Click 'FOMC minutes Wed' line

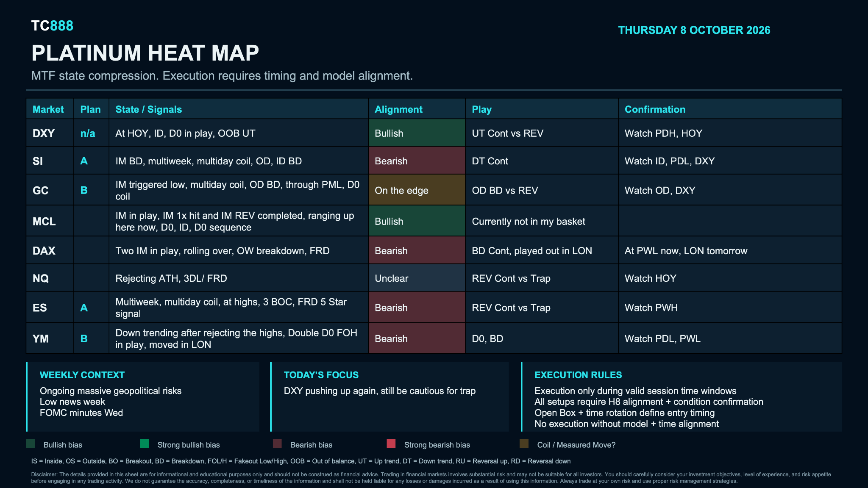pos(81,413)
